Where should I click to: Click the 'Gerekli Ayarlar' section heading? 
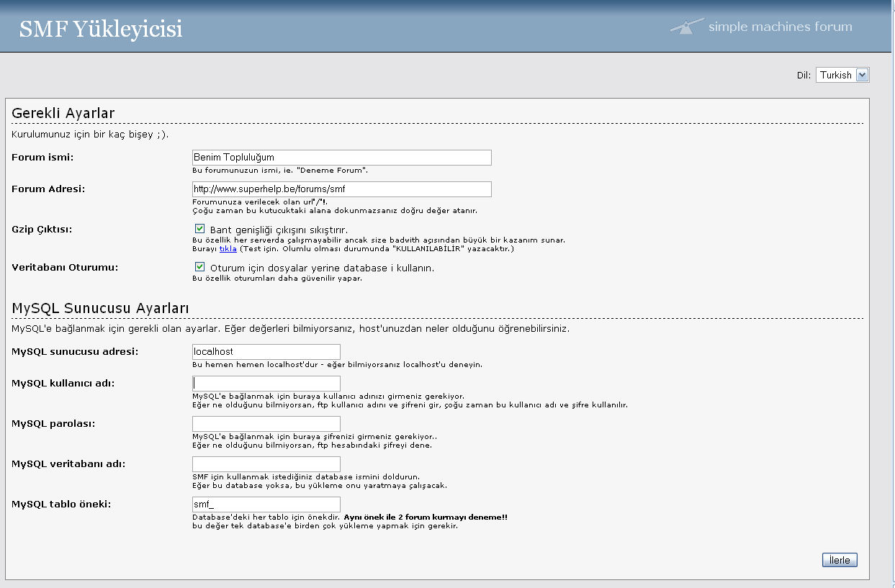[63, 113]
